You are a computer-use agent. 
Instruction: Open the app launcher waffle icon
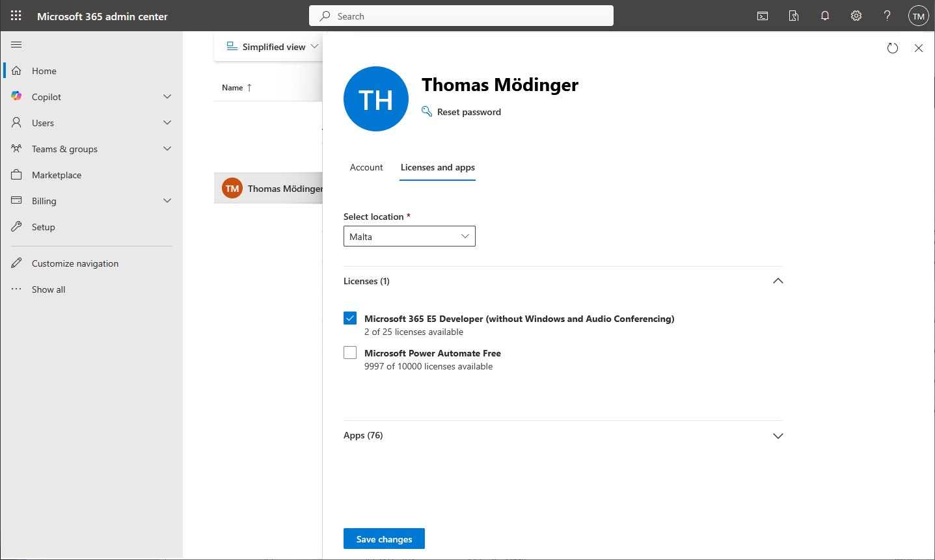click(x=16, y=16)
